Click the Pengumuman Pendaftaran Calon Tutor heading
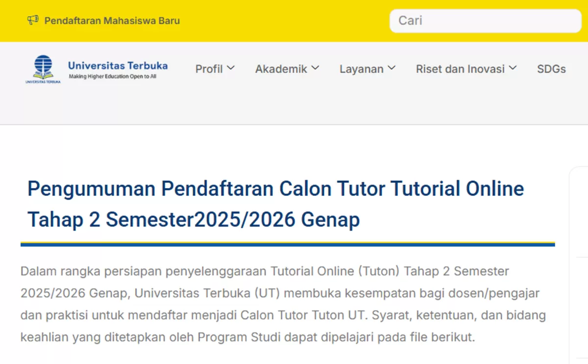 [276, 204]
